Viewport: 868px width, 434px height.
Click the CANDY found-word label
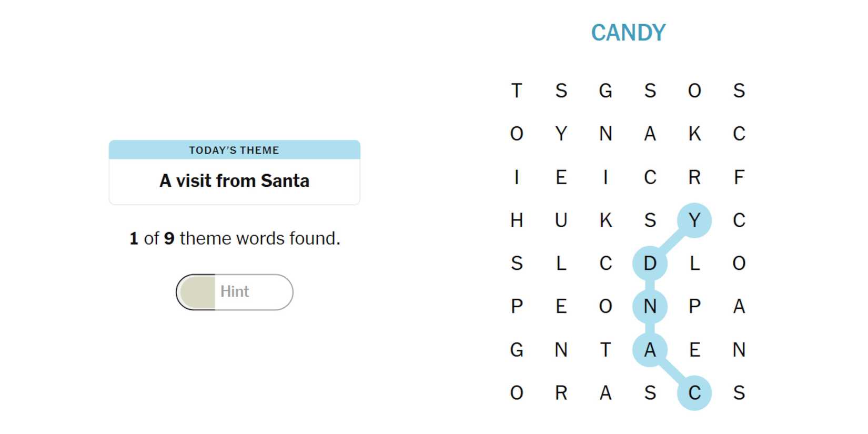[628, 33]
